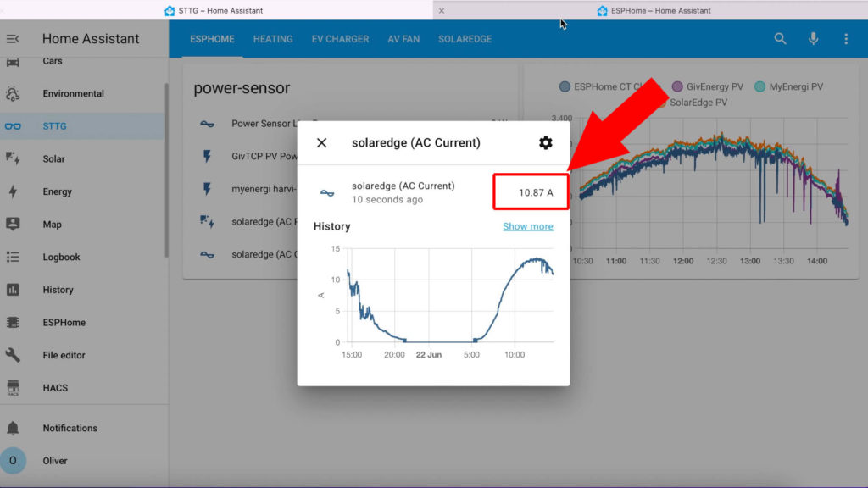Click the Show more history link

tap(527, 226)
